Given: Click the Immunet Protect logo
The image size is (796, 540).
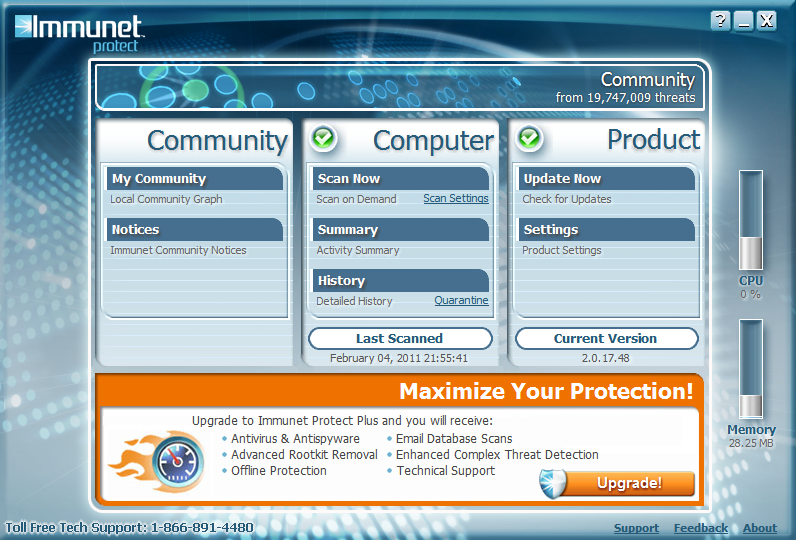Looking at the screenshot, I should point(79,33).
